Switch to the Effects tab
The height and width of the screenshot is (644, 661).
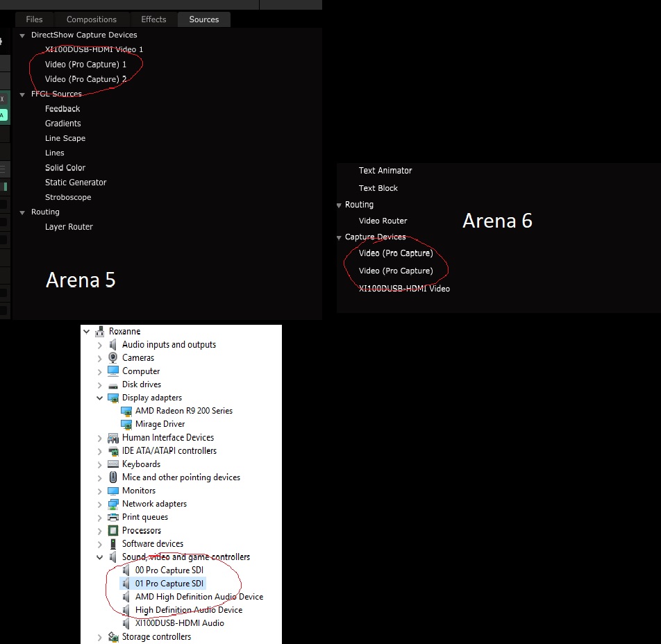153,19
